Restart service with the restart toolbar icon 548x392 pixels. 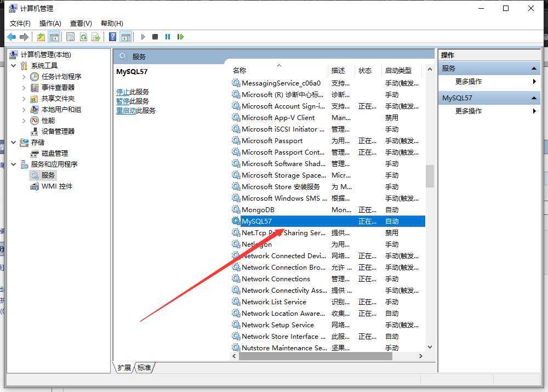coord(180,37)
